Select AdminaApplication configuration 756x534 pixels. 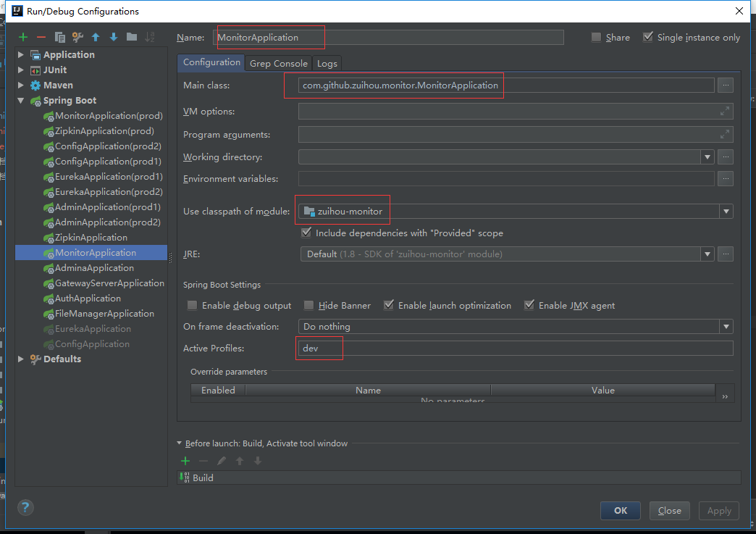[x=94, y=267]
